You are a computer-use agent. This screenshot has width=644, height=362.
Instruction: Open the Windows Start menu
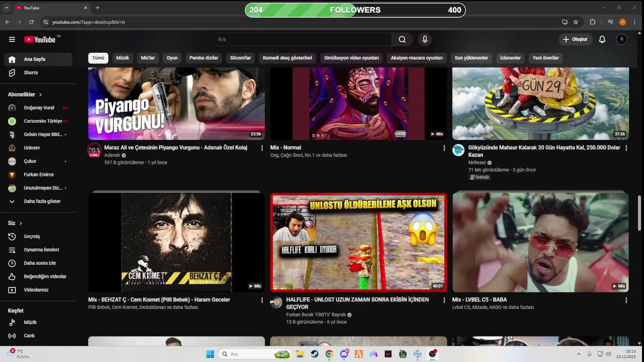pos(210,354)
